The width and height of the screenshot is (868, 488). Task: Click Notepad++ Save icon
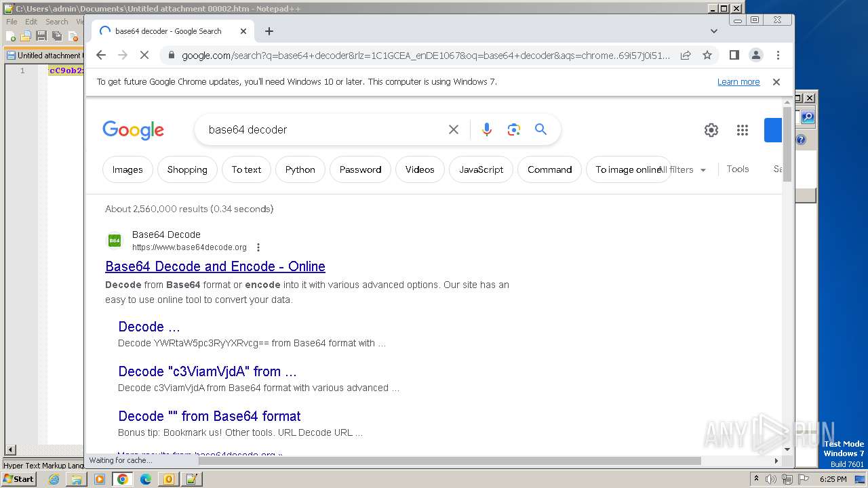pyautogui.click(x=41, y=36)
